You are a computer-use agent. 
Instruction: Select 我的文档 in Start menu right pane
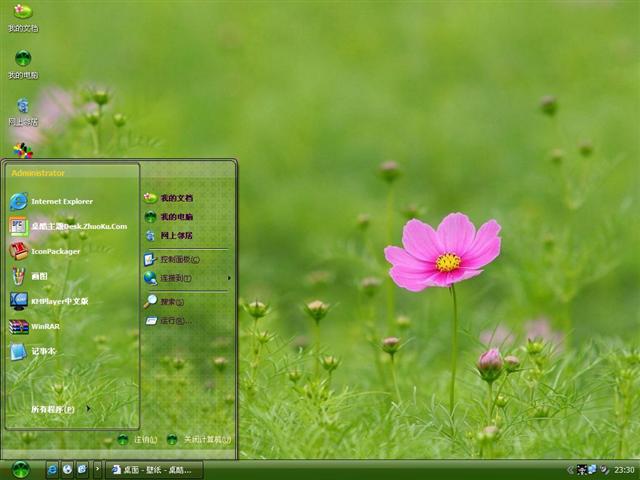coord(175,198)
